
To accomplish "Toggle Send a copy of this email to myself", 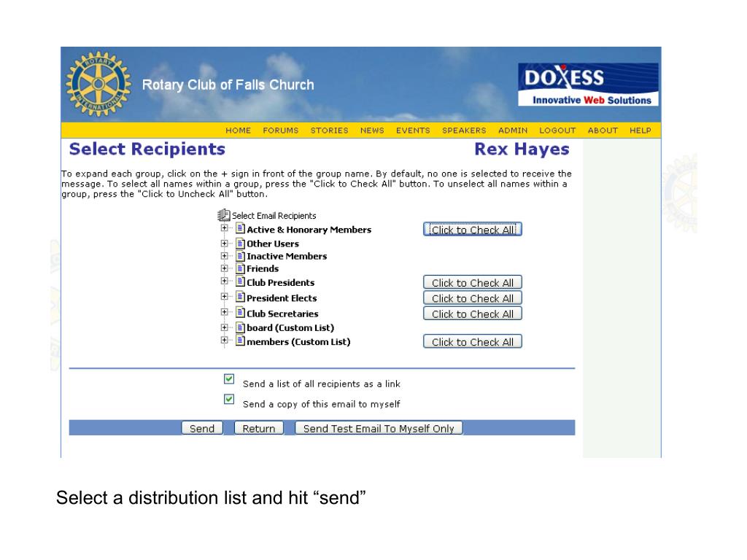I will click(x=229, y=399).
